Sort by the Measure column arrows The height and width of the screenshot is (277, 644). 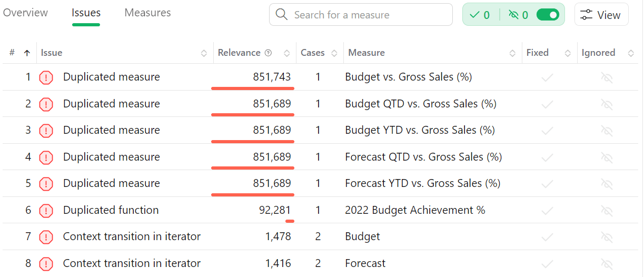pos(512,53)
